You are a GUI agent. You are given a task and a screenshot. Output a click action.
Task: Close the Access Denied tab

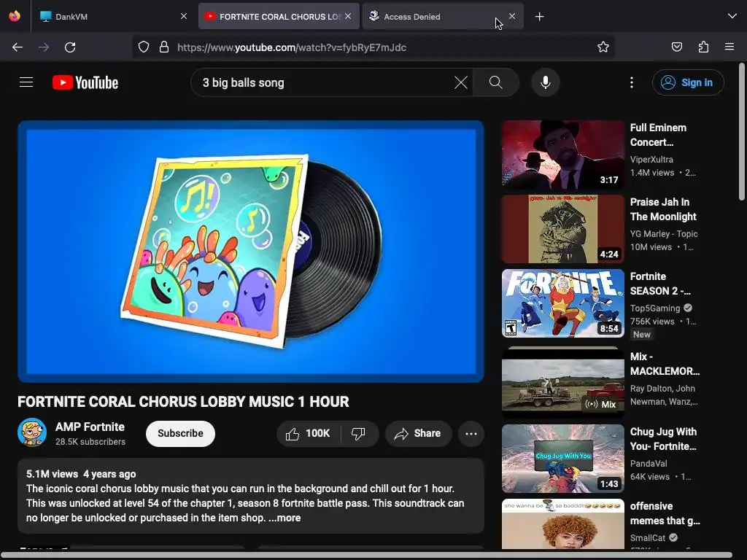pos(512,16)
